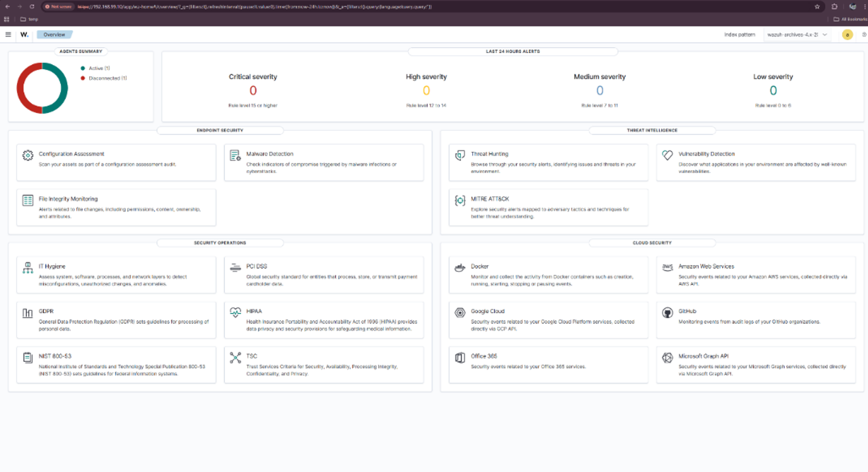The image size is (868, 472).
Task: Open the hamburger navigation menu
Action: [8, 34]
